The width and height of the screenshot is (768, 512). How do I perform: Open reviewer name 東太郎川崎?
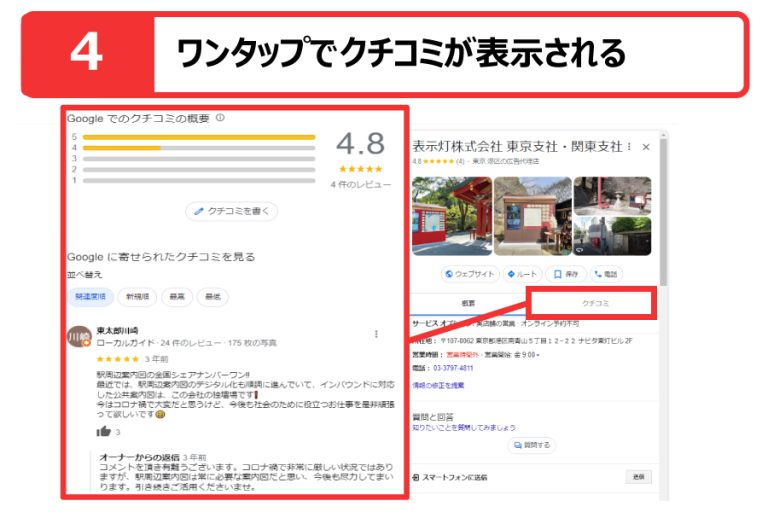coord(117,331)
